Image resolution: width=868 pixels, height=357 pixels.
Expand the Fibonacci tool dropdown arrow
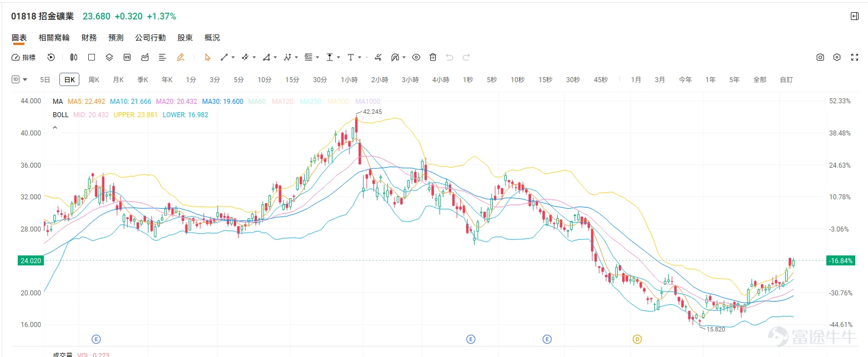click(x=317, y=57)
